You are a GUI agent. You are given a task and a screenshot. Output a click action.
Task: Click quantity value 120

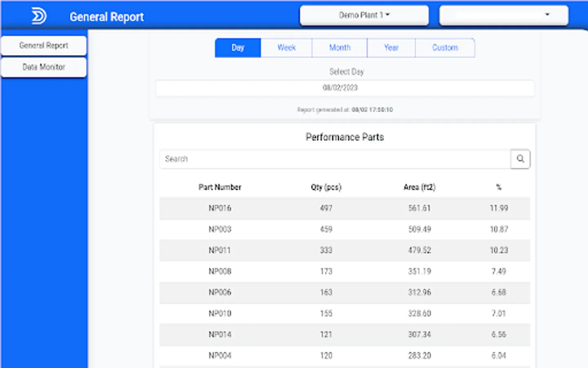click(326, 356)
